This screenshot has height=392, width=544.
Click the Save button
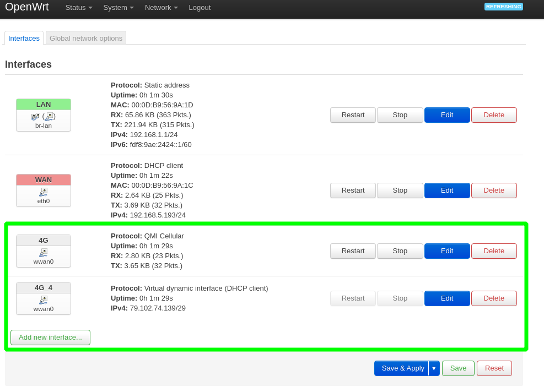(x=458, y=368)
